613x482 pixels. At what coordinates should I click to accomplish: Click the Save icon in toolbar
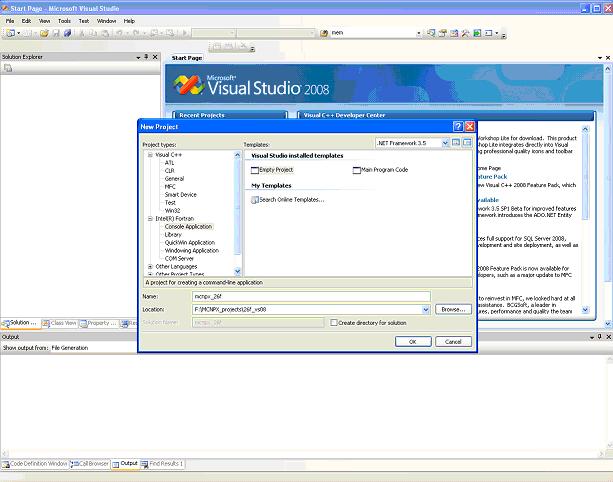click(56, 33)
